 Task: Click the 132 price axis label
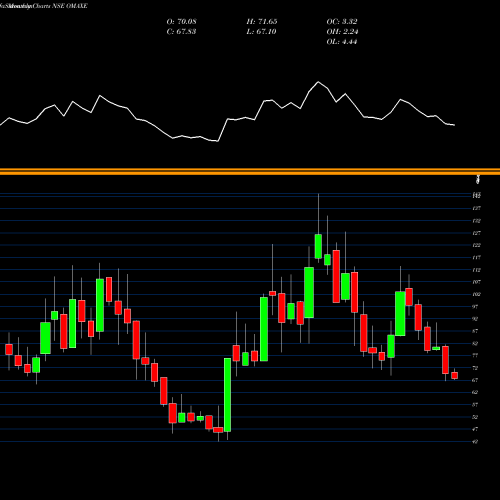477,221
